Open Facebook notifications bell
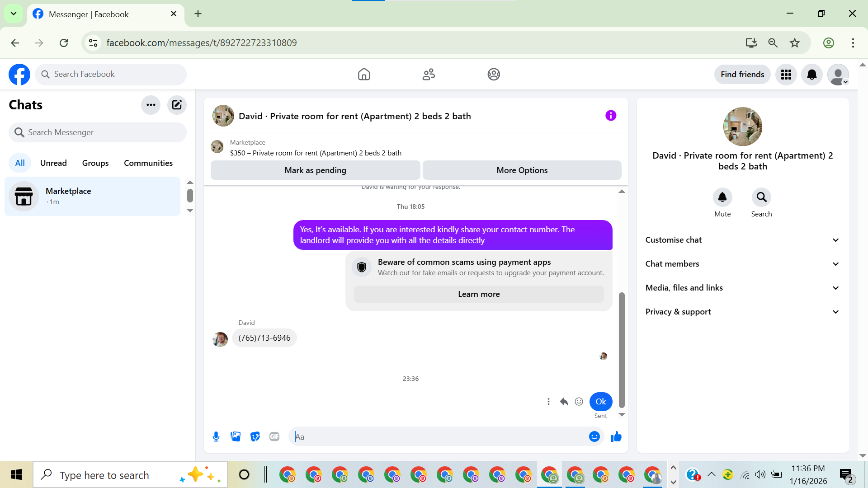868x488 pixels. pos(811,75)
